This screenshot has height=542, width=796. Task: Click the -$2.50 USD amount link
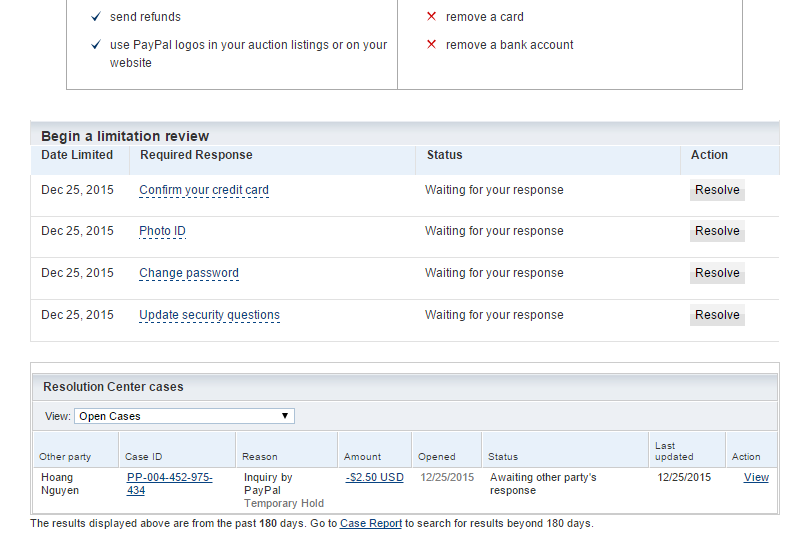click(x=375, y=478)
